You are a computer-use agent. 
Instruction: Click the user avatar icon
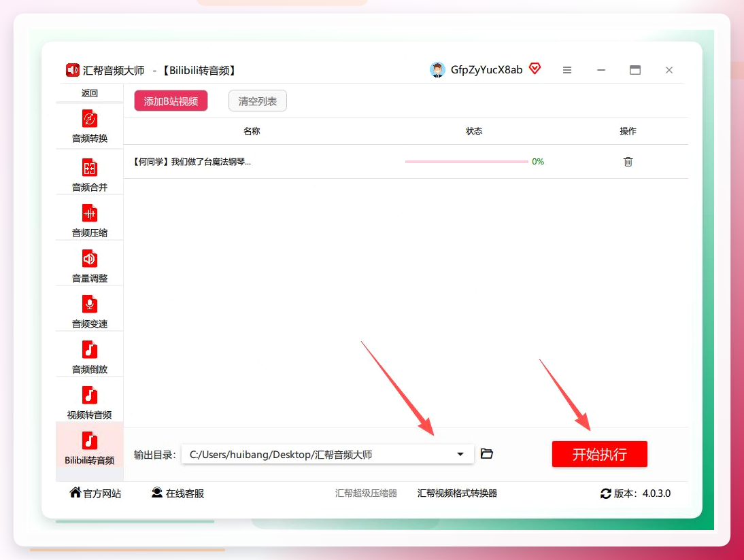(x=437, y=70)
